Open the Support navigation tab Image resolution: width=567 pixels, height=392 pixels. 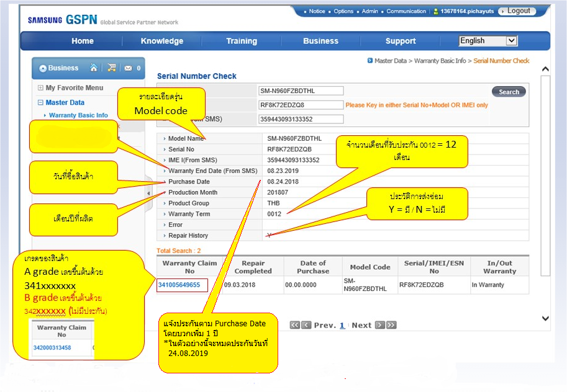[x=401, y=41]
